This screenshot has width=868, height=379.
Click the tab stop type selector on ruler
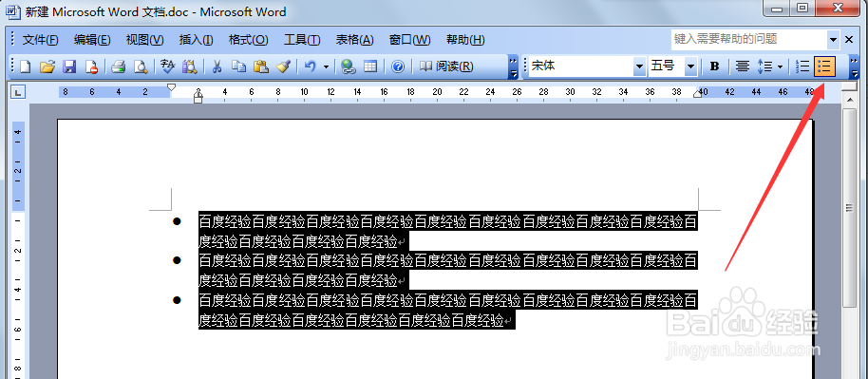click(x=18, y=93)
